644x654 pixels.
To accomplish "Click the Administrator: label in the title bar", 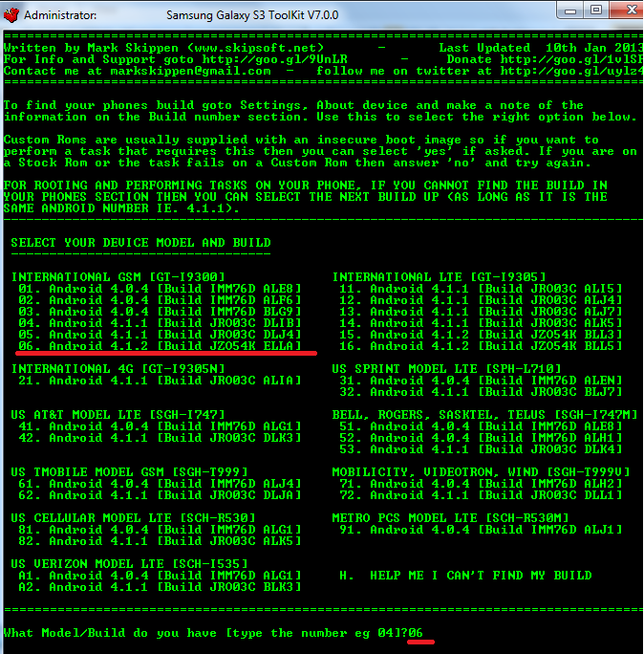I will 60,15.
